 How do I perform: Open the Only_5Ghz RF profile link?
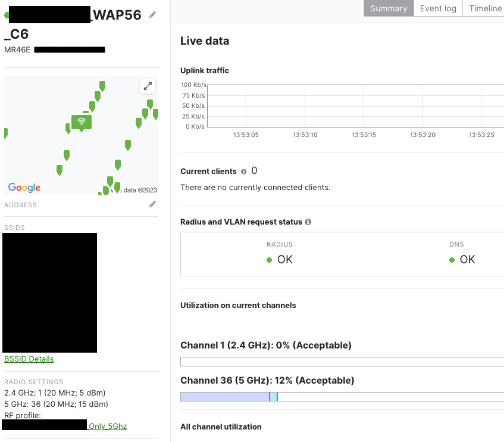(x=107, y=426)
